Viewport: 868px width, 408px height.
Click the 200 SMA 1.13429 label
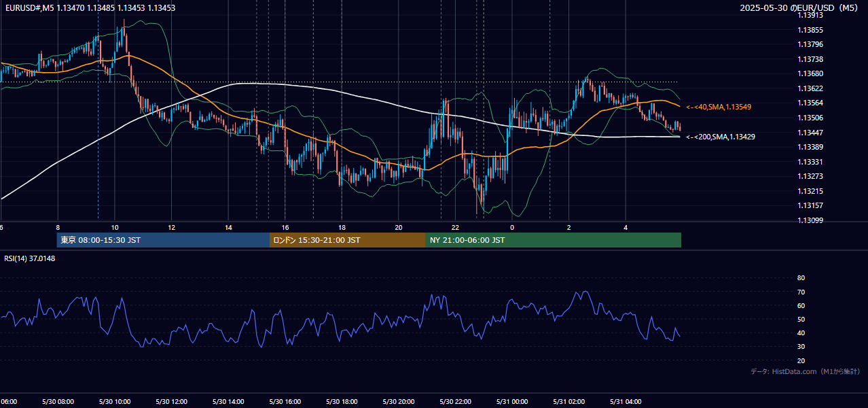[x=721, y=137]
